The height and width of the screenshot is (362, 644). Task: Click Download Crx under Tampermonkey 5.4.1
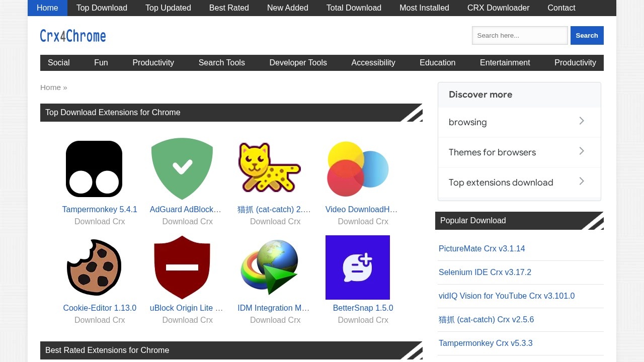tap(100, 221)
